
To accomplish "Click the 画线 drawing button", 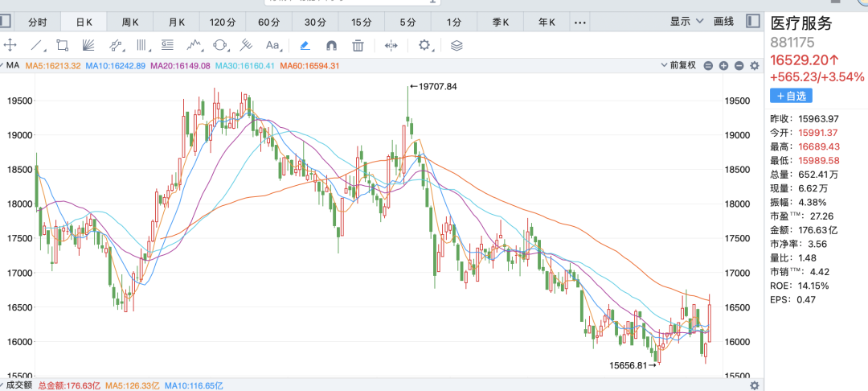I will pos(723,22).
